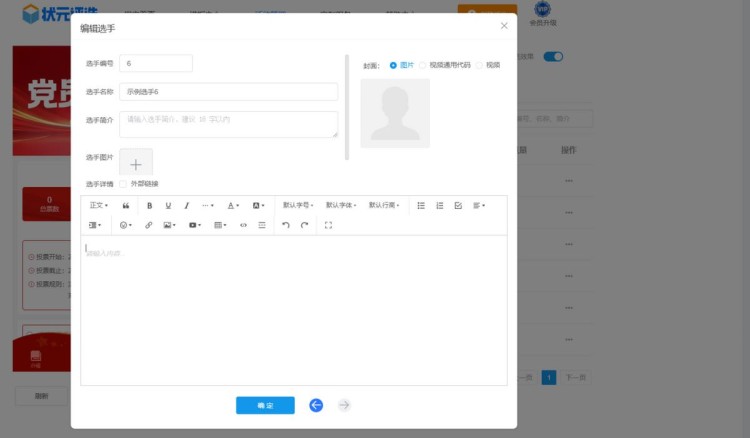This screenshot has height=438, width=750.
Task: Click the italic formatting icon
Action: [186, 205]
